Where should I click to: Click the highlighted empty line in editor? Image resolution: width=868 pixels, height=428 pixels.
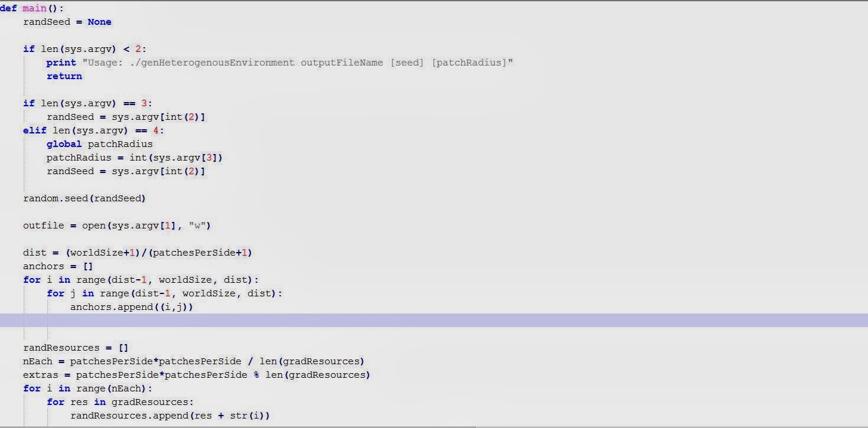434,321
